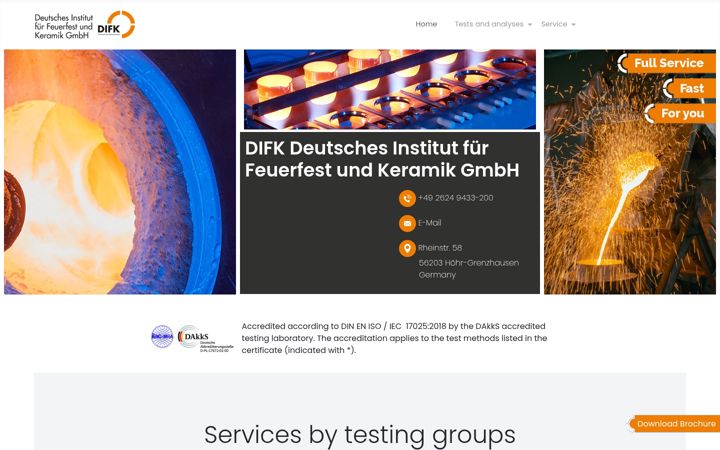Click the DAkkS accreditation logo

(206, 338)
